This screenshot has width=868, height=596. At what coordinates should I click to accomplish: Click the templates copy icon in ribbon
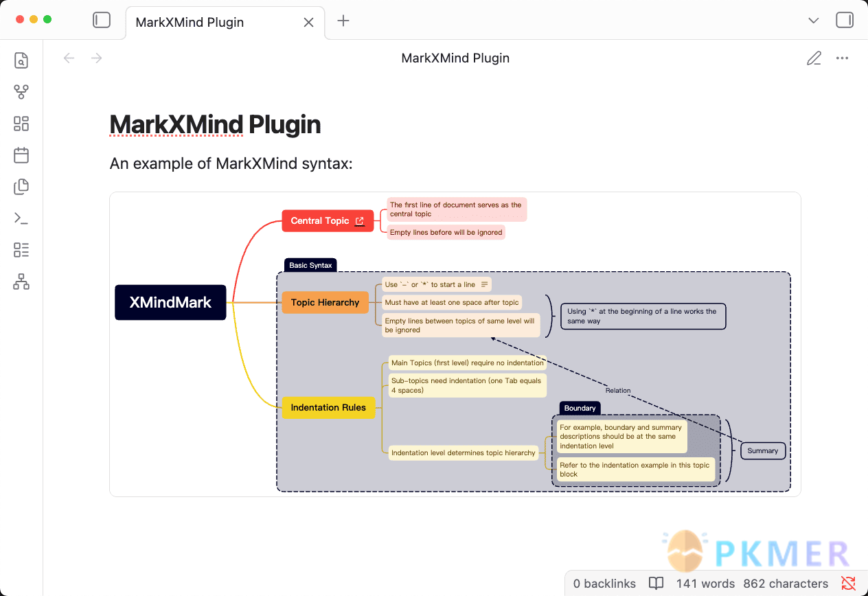21,187
